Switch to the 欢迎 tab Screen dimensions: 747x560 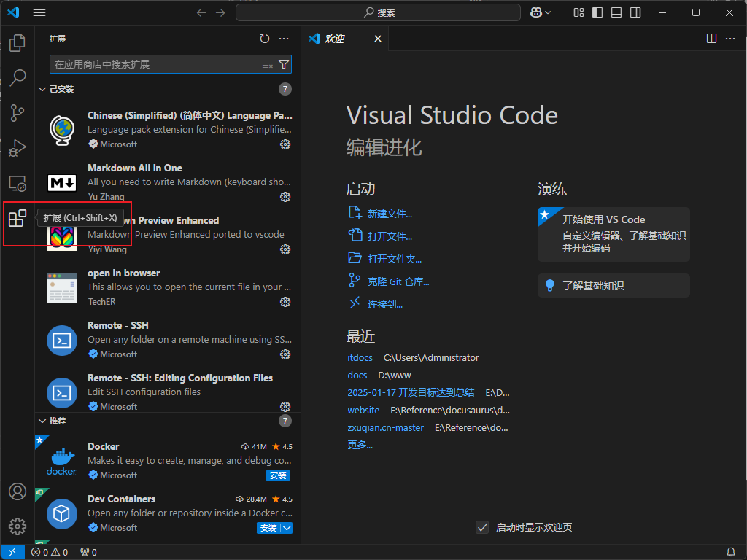coord(334,39)
